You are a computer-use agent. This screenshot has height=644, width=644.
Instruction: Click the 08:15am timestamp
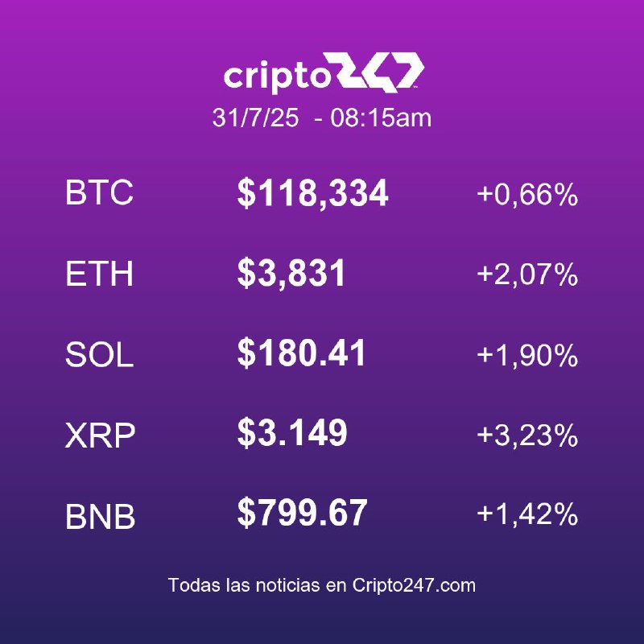(381, 118)
